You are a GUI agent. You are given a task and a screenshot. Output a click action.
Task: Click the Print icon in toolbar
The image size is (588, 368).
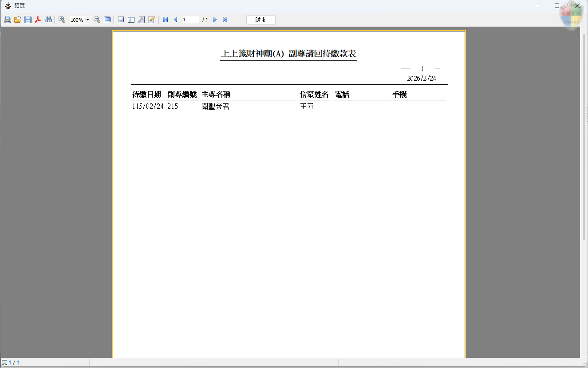point(7,20)
